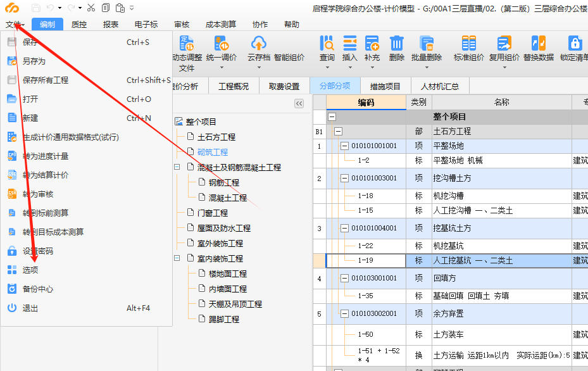The height and width of the screenshot is (371, 588).
Task: Select 踢脚工程 in the project tree
Action: tap(224, 319)
